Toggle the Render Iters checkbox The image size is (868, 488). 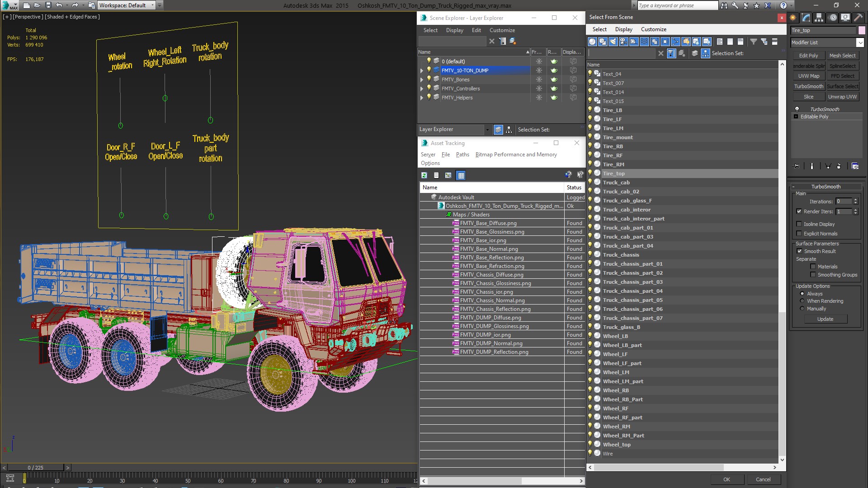pos(799,211)
